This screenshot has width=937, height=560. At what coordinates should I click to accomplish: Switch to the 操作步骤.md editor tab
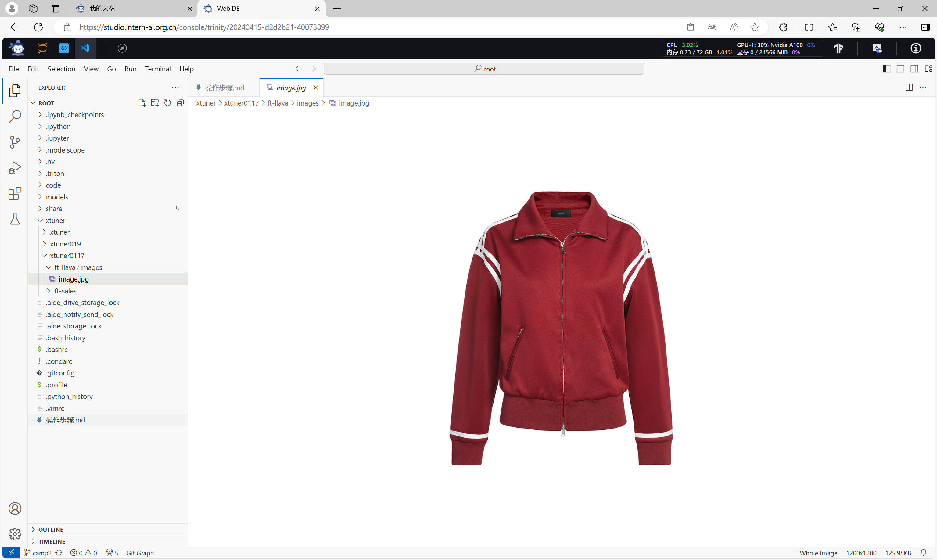pyautogui.click(x=224, y=88)
